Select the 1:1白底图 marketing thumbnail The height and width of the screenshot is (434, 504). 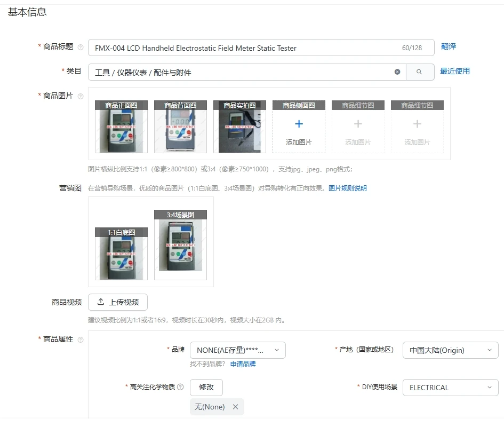pos(121,254)
